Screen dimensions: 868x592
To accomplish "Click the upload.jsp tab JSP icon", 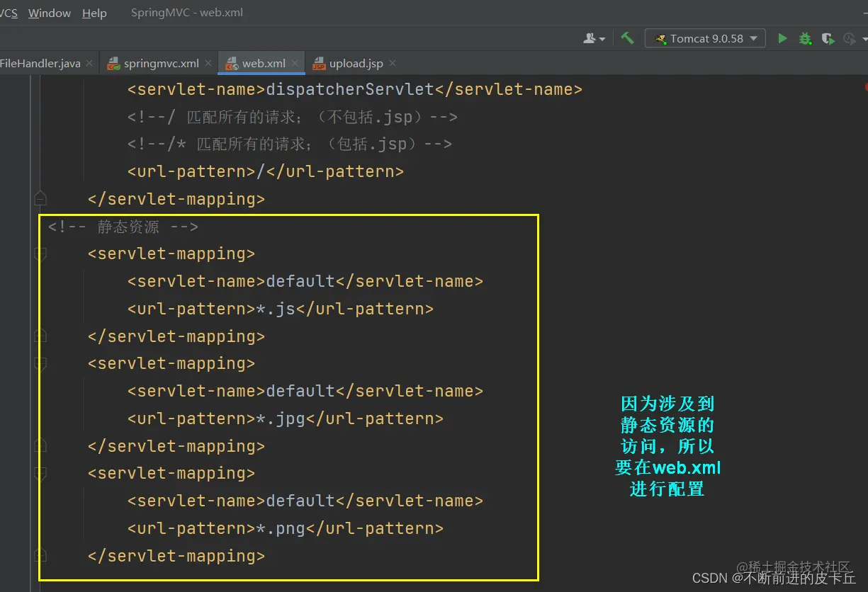I will pos(319,64).
